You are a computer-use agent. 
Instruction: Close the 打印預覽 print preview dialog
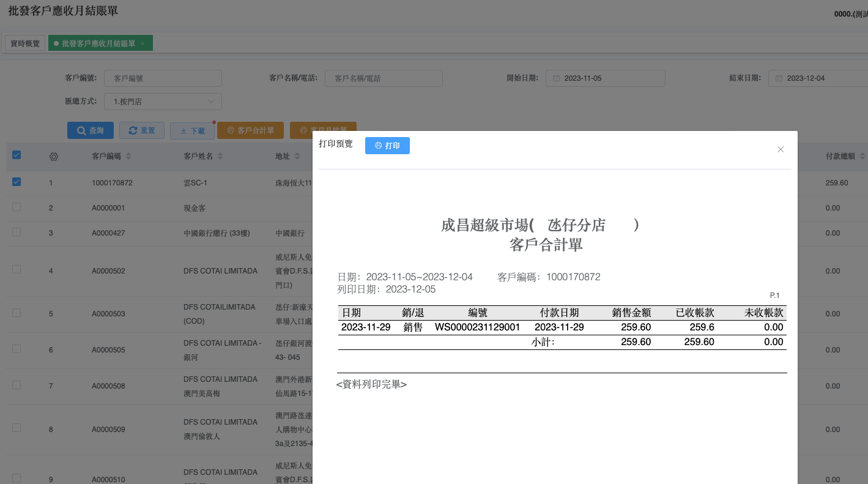(780, 149)
